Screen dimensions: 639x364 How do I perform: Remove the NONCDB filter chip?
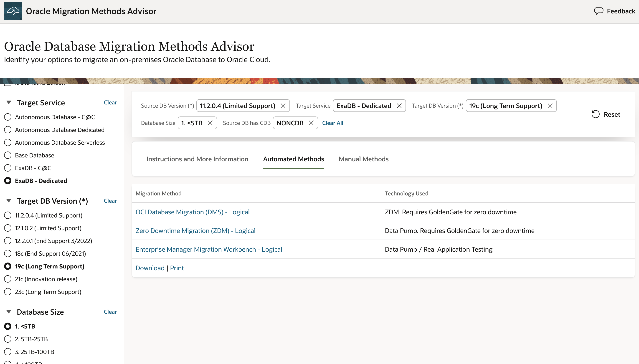point(311,123)
